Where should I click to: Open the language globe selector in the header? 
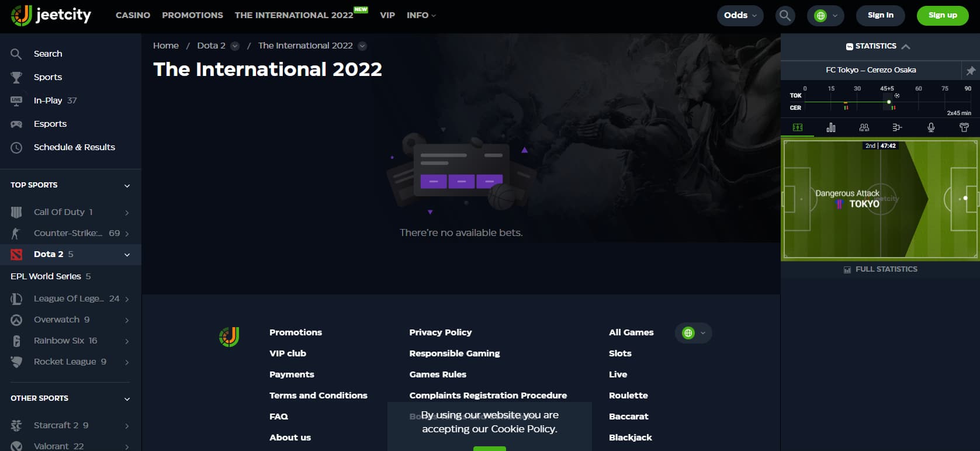point(826,16)
